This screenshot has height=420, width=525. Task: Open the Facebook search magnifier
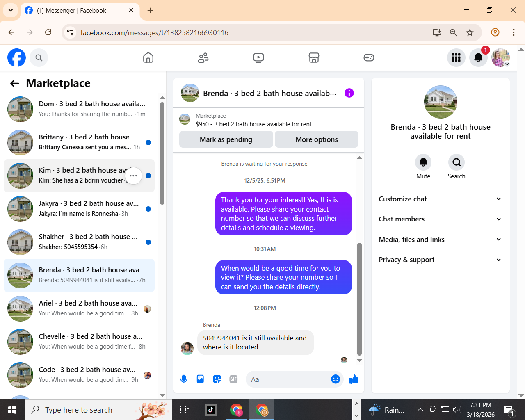[x=39, y=58]
